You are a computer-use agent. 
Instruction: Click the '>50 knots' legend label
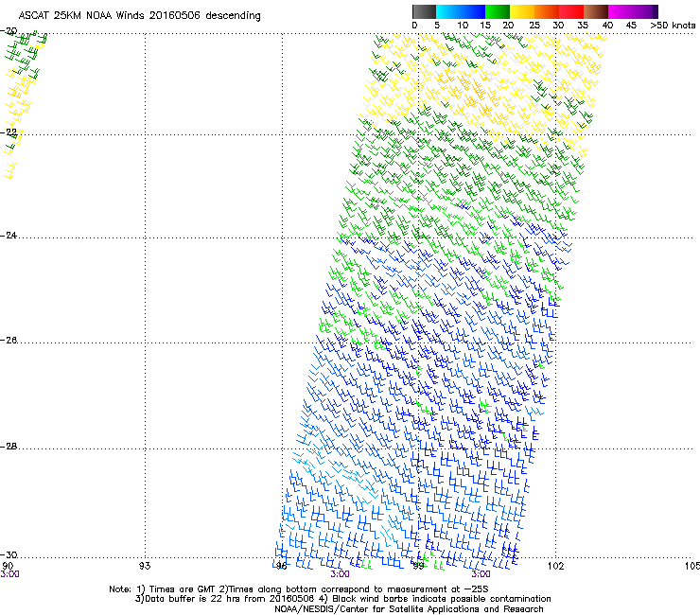coord(673,26)
